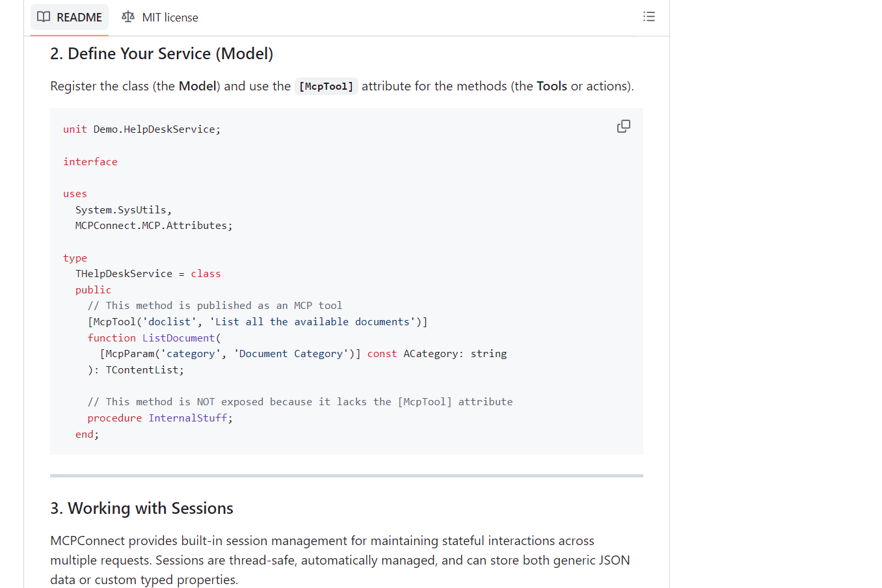Click the scale icon beside MIT license
The height and width of the screenshot is (588, 882).
point(128,17)
